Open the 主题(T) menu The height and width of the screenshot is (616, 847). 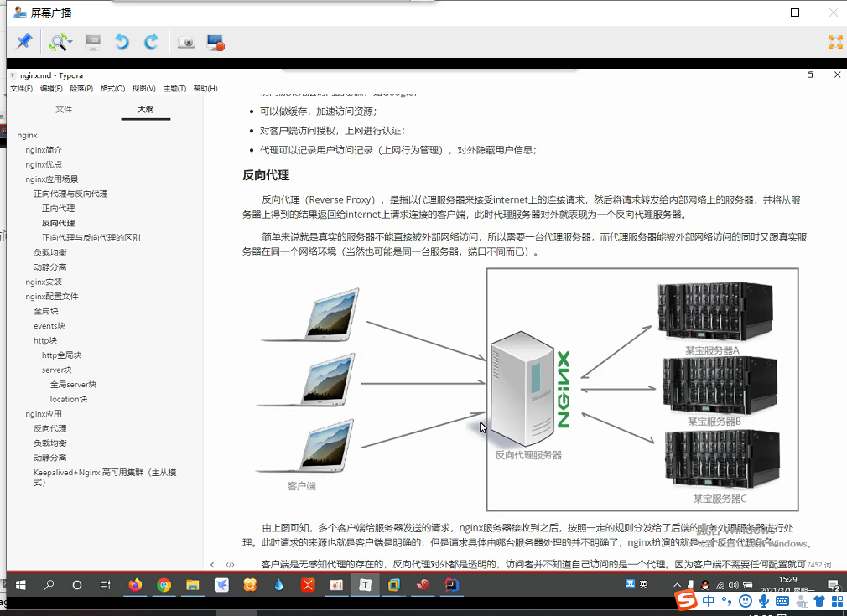(x=175, y=89)
